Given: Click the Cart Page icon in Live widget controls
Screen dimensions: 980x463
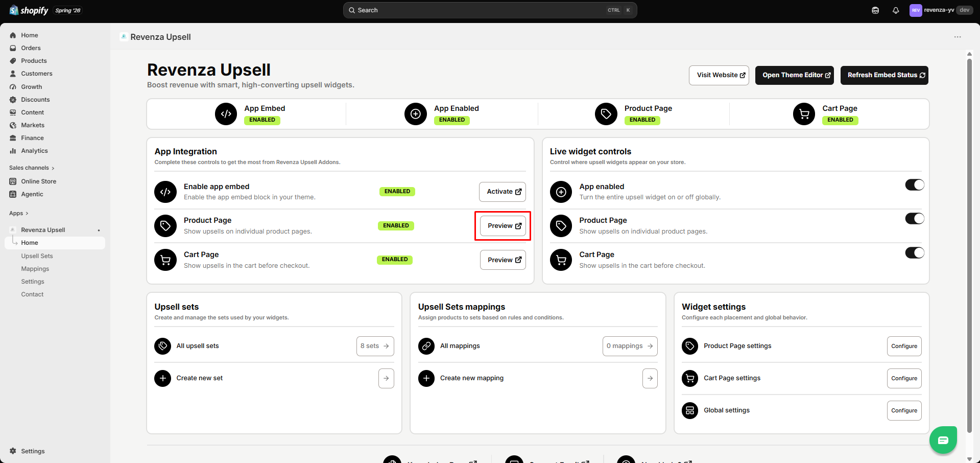Looking at the screenshot, I should 561,260.
